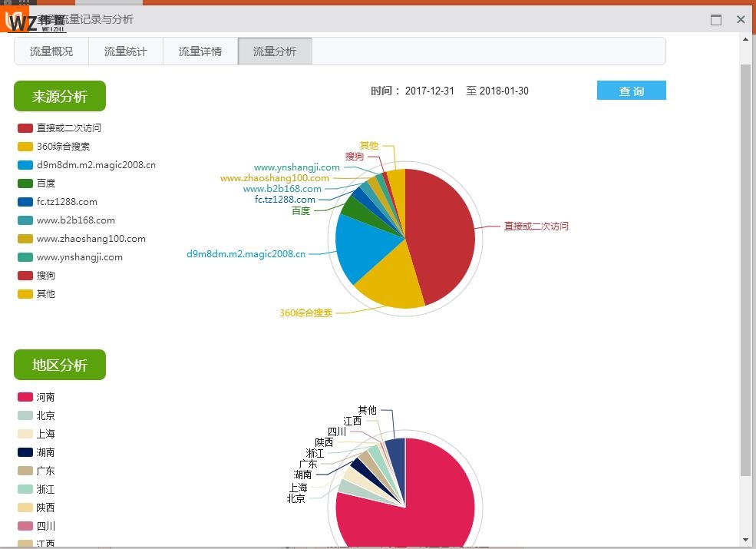This screenshot has height=549, width=756.
Task: Toggle the 北京 region legend item
Action: pos(25,415)
